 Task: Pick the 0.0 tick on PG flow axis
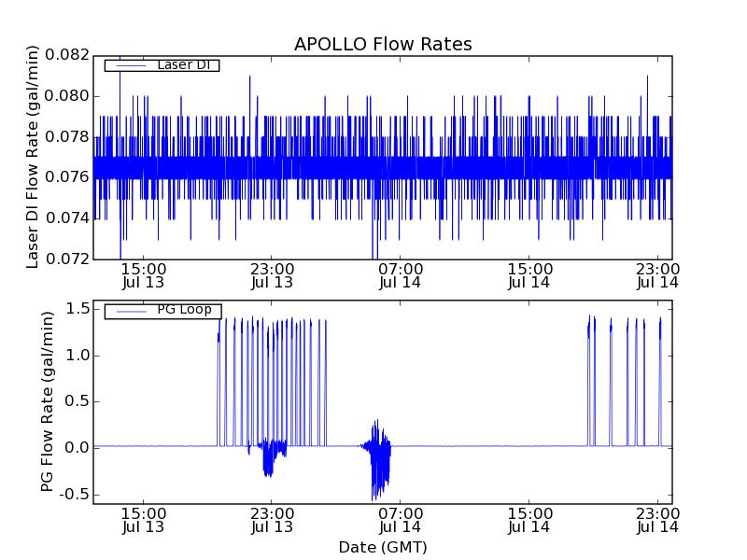(78, 448)
